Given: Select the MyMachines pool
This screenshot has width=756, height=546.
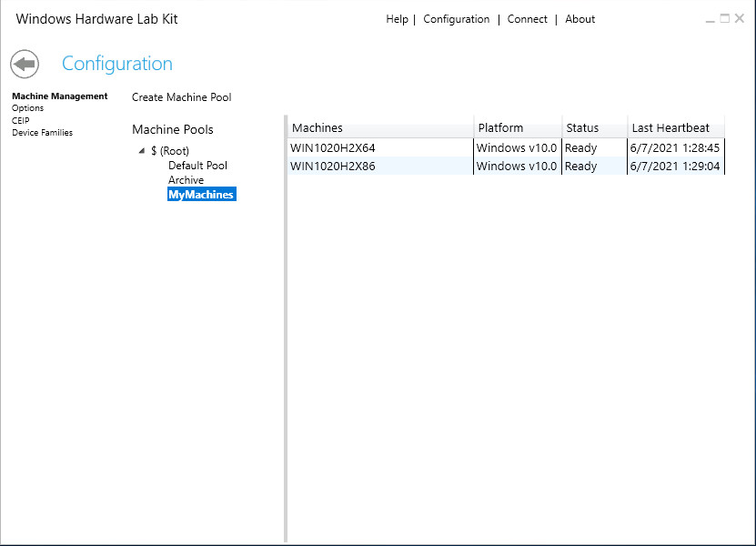Looking at the screenshot, I should [202, 195].
